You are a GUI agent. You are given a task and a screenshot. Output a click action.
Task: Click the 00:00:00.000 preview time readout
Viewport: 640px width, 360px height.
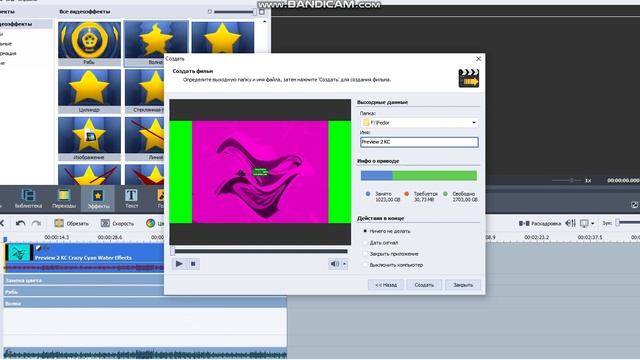(623, 180)
